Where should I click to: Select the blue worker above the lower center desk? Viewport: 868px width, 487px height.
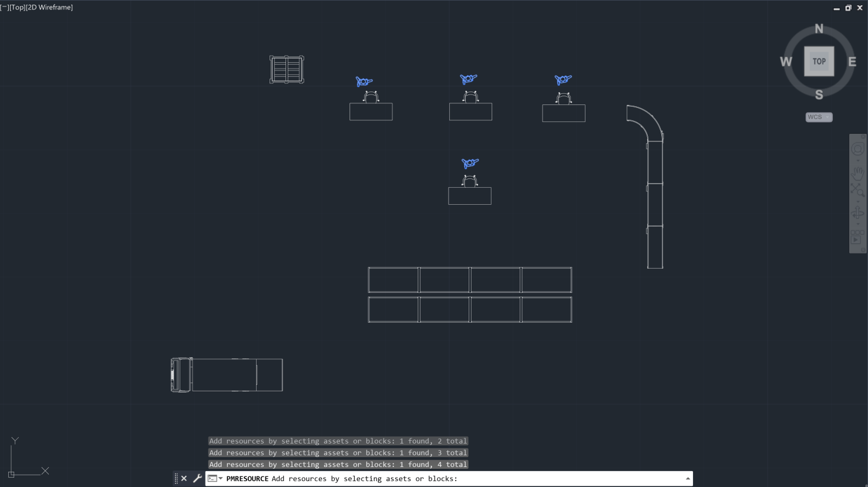[470, 163]
